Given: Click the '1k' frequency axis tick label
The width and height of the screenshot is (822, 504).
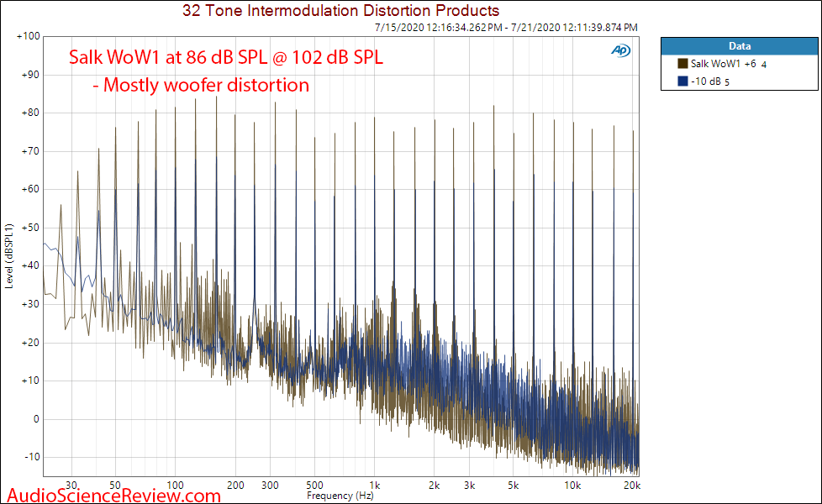Looking at the screenshot, I should click(374, 486).
